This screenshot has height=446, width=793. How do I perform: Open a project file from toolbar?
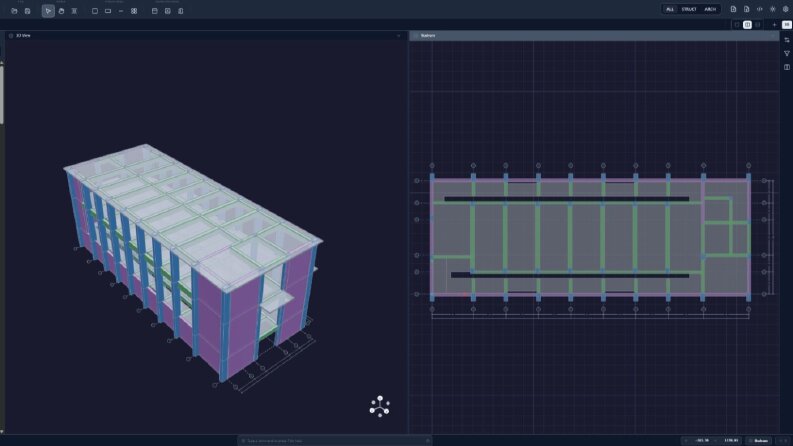coord(14,11)
